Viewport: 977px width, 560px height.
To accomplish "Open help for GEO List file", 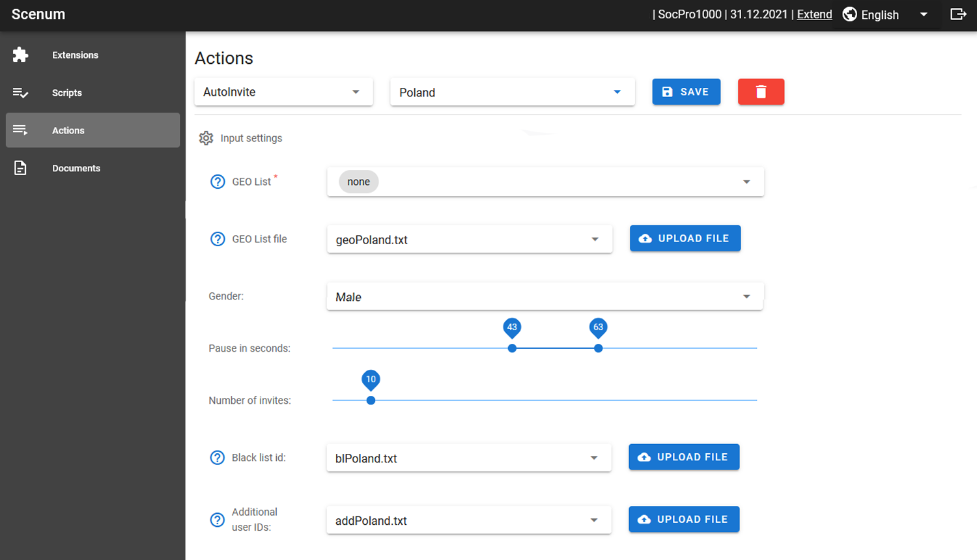I will (218, 239).
